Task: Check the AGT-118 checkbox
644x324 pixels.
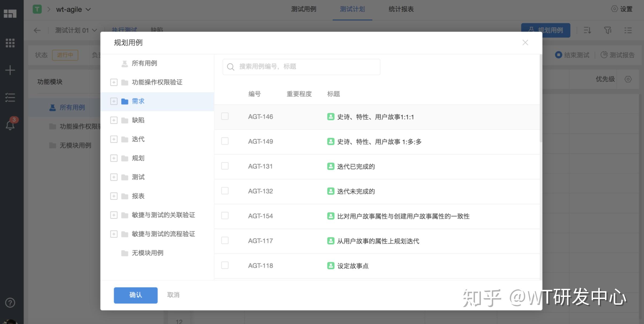Action: [225, 265]
